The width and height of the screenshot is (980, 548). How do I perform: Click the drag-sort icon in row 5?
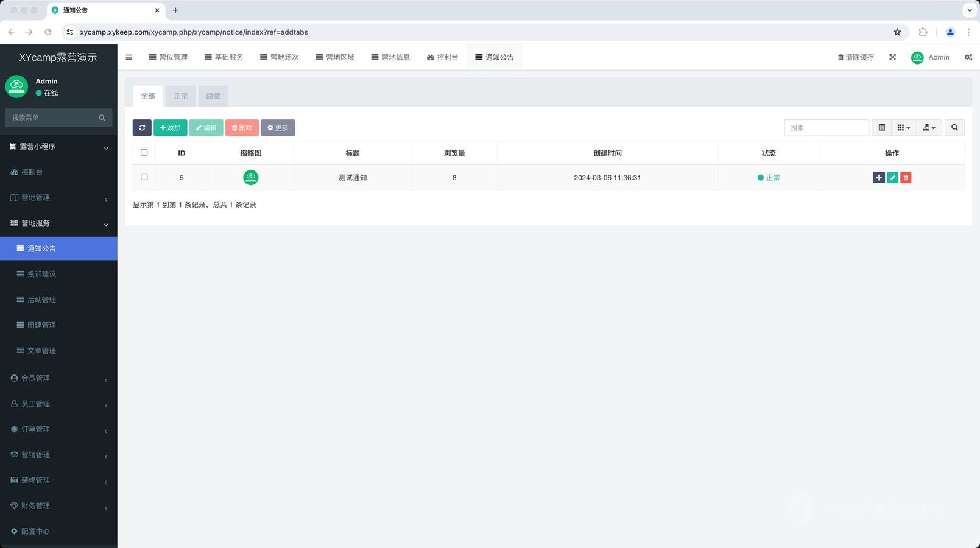(x=878, y=178)
